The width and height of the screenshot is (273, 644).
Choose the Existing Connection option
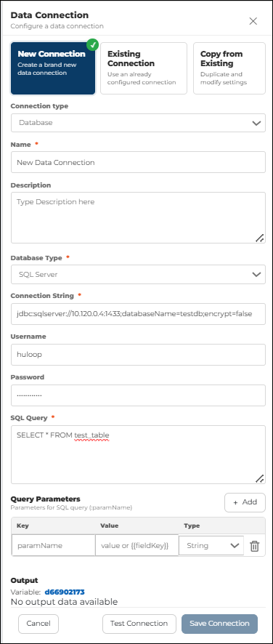[144, 68]
